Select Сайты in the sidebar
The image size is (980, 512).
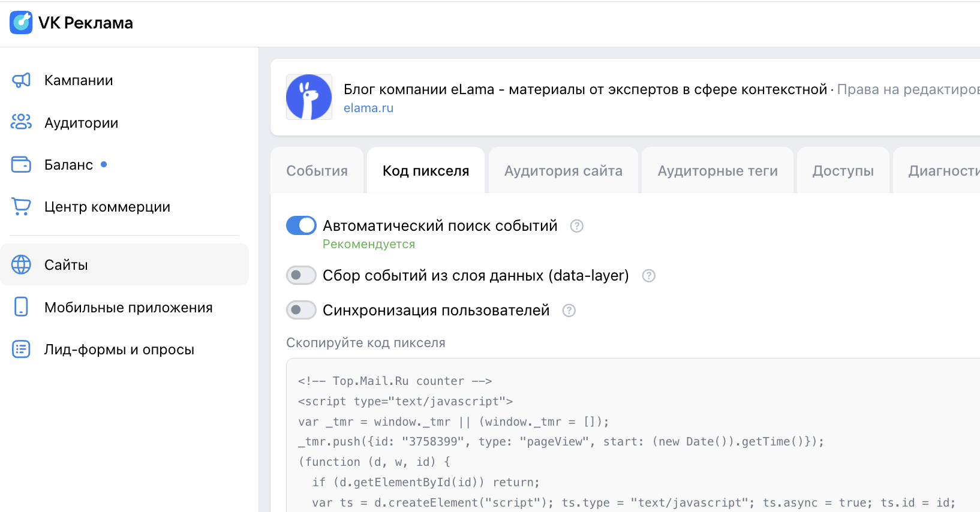coord(124,264)
